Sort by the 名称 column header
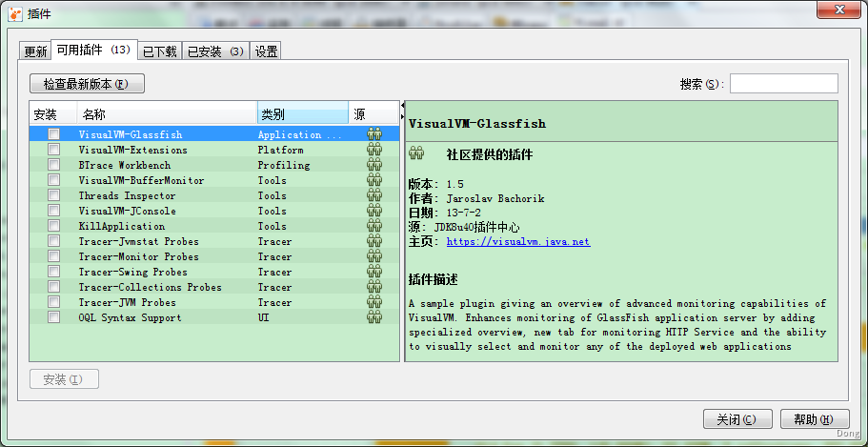 pyautogui.click(x=167, y=114)
